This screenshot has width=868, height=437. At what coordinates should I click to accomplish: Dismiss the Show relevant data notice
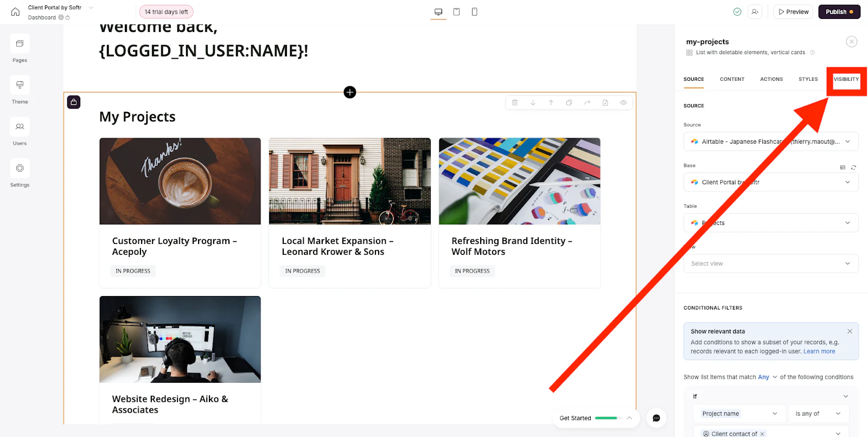pyautogui.click(x=850, y=331)
